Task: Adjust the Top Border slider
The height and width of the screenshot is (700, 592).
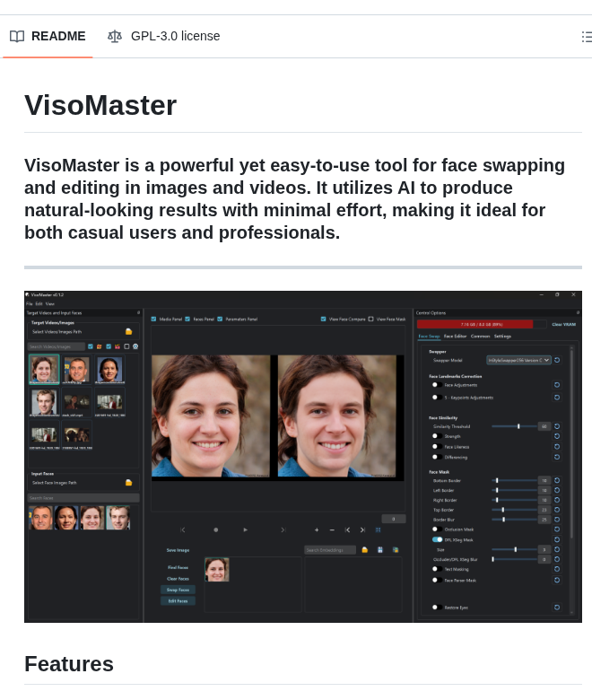Action: coord(514,510)
